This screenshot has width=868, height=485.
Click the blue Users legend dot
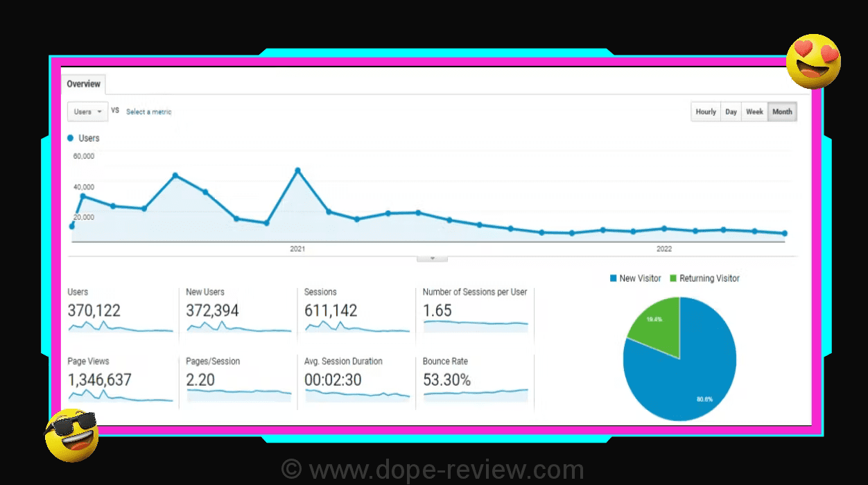tap(71, 138)
